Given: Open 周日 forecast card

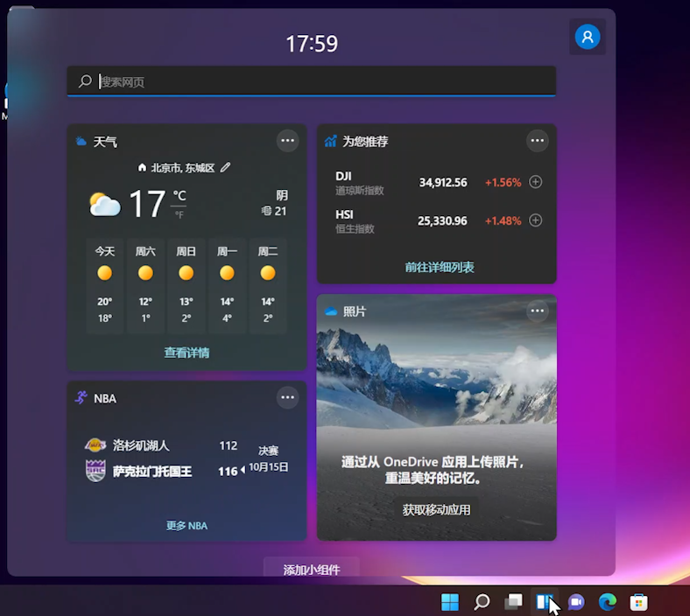Looking at the screenshot, I should click(187, 286).
